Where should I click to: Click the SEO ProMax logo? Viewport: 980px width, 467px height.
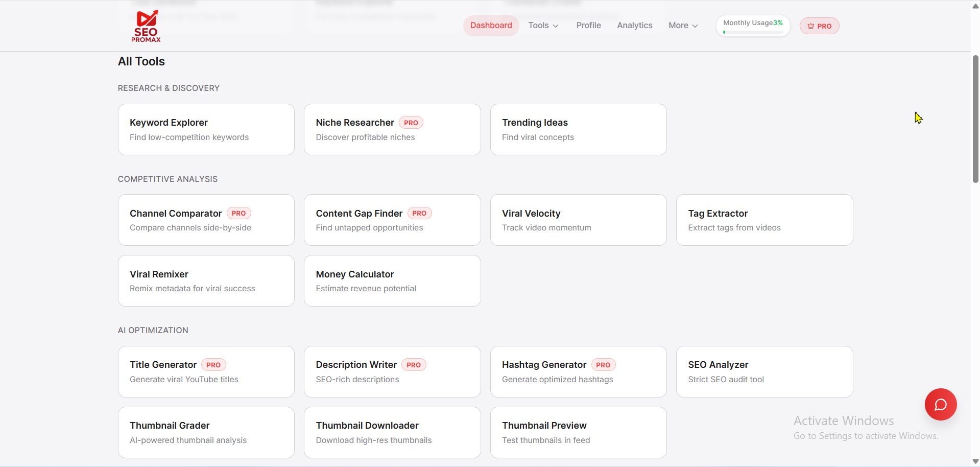tap(147, 26)
